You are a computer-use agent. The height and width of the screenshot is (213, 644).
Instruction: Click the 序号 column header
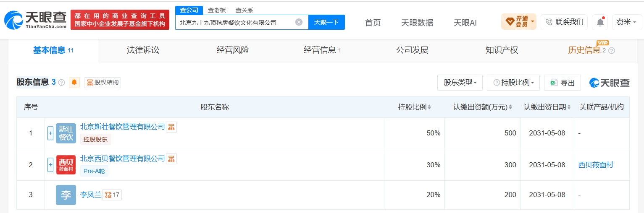point(31,107)
